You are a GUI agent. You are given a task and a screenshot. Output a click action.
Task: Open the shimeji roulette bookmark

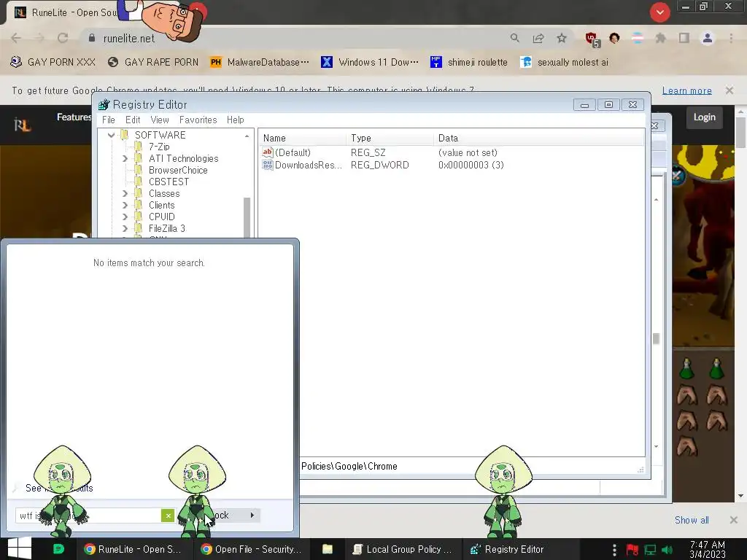click(x=469, y=62)
